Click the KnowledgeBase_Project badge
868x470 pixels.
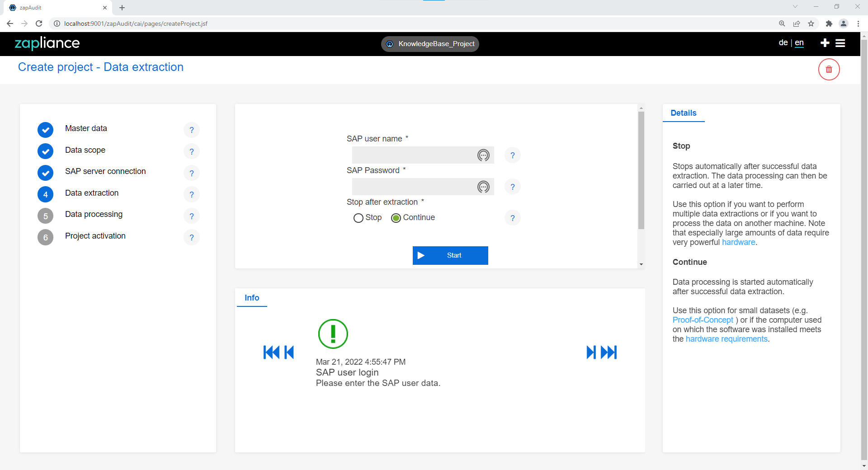point(430,44)
